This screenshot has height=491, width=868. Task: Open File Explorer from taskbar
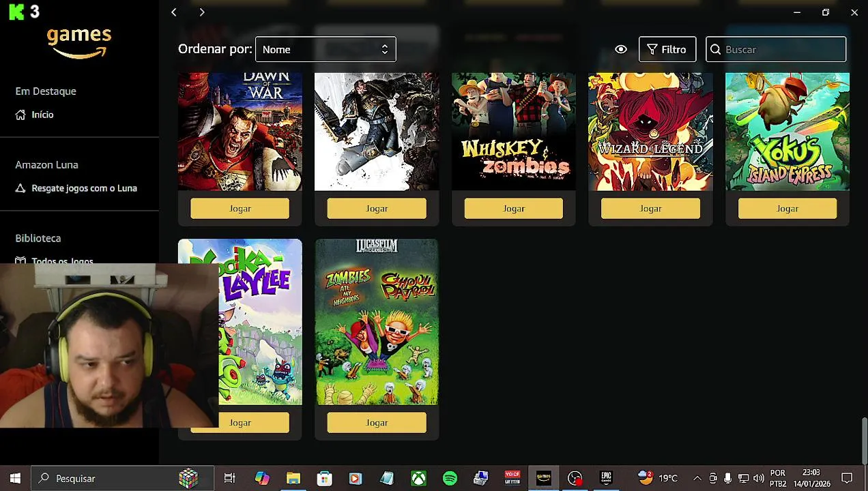point(293,478)
